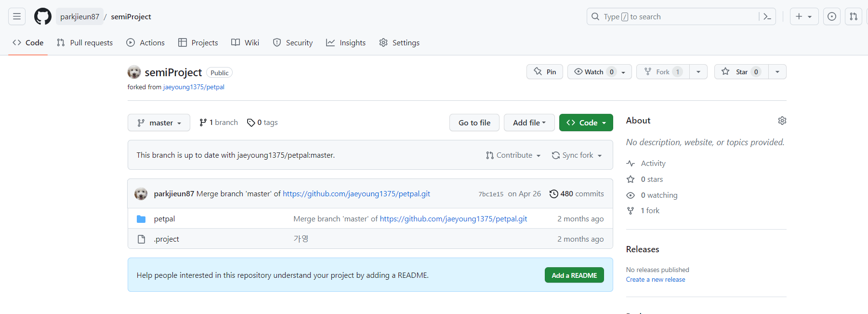Open the Contribute dropdown
Screen dimensions: 868x314
click(x=513, y=155)
